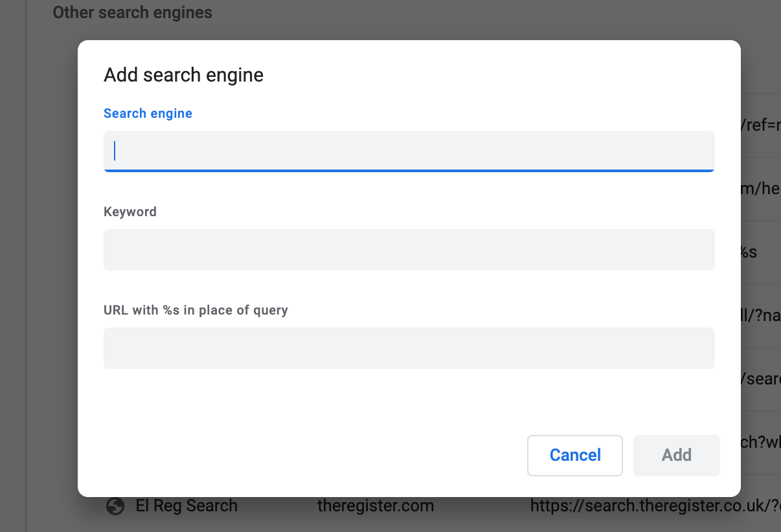This screenshot has width=781, height=532.
Task: Click the Add search engine dialog title
Action: click(x=183, y=75)
